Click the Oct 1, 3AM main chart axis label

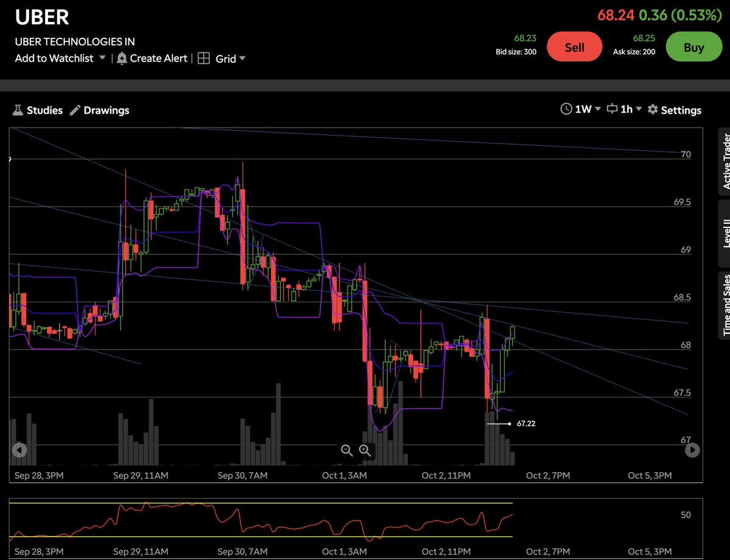pos(344,475)
